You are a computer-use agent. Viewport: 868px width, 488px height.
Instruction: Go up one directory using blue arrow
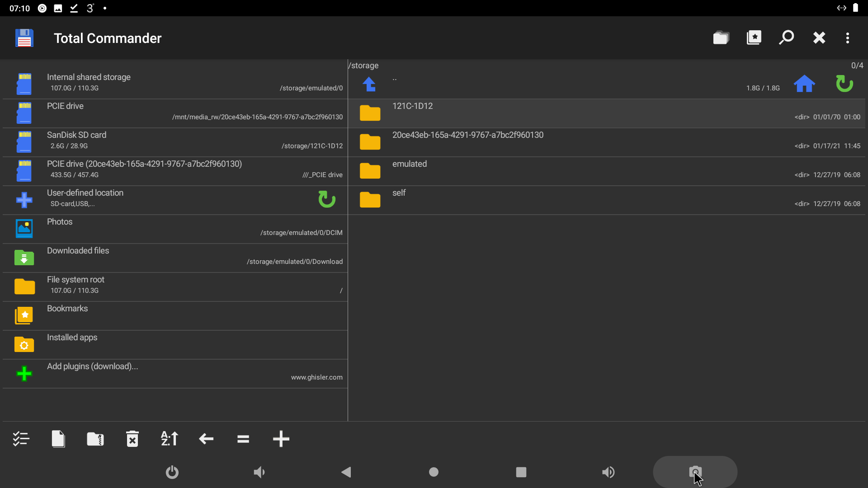369,84
